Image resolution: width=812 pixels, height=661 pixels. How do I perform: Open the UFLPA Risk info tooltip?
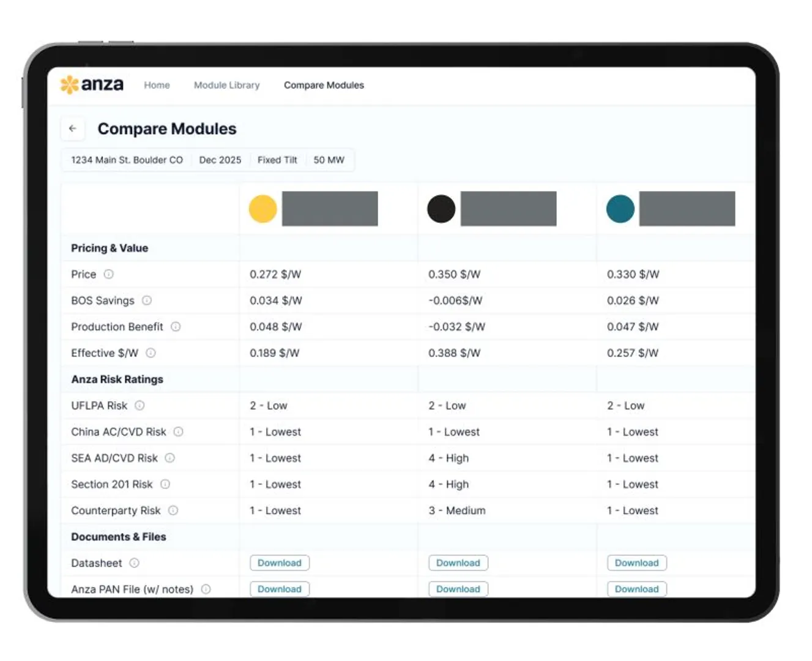point(140,405)
